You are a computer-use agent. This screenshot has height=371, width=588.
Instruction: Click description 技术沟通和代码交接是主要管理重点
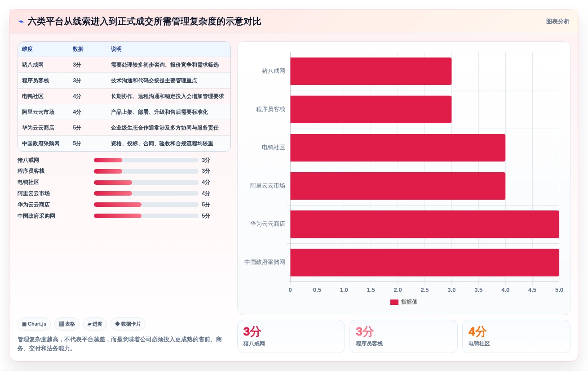point(154,80)
